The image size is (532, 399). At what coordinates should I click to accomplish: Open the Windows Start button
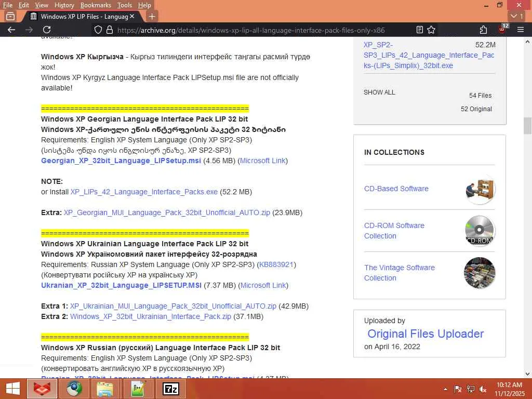point(13,389)
